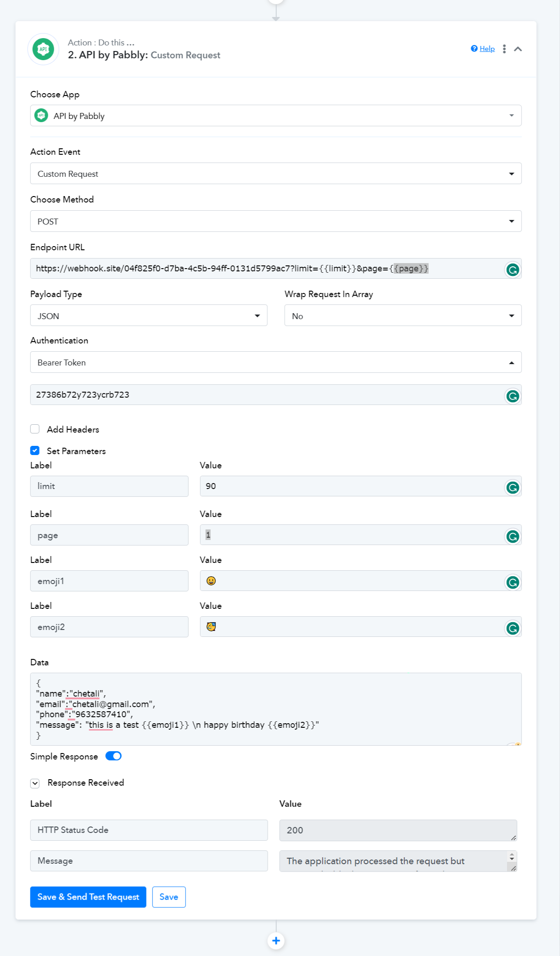The height and width of the screenshot is (956, 560).
Task: Click the Message label field
Action: tap(149, 861)
